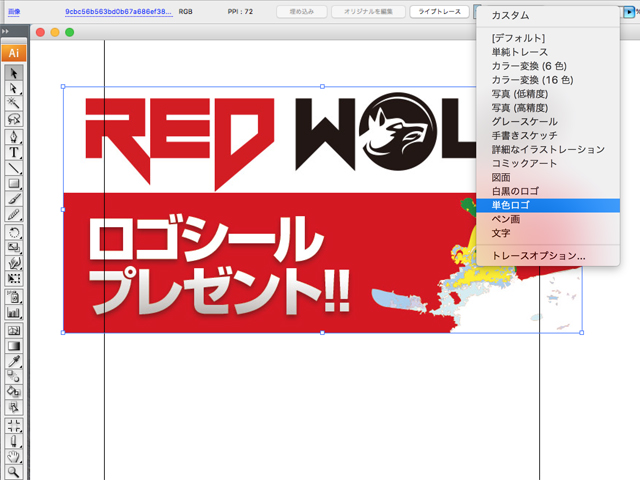Choose 詳細なイラストレーション preset
Image resolution: width=640 pixels, height=480 pixels.
pyautogui.click(x=548, y=149)
